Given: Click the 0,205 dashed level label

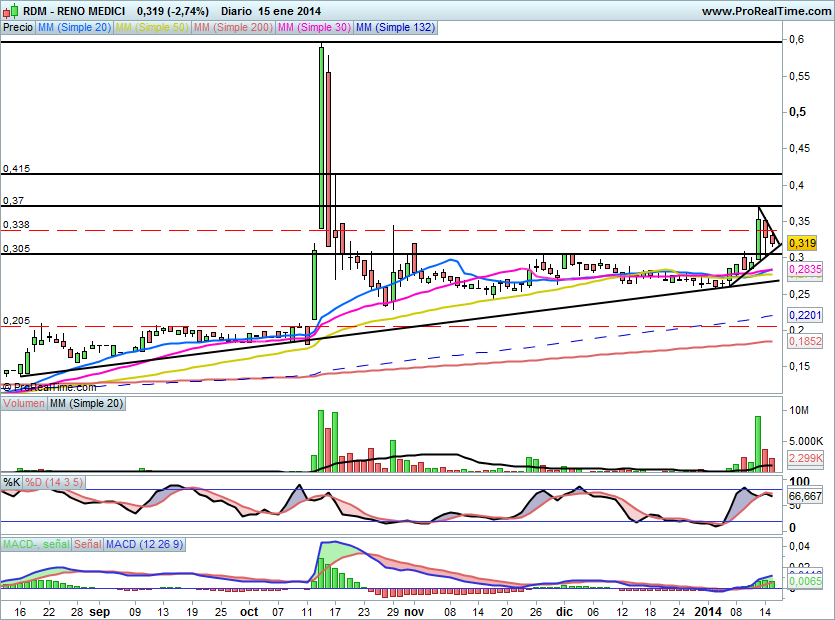Looking at the screenshot, I should pos(17,320).
